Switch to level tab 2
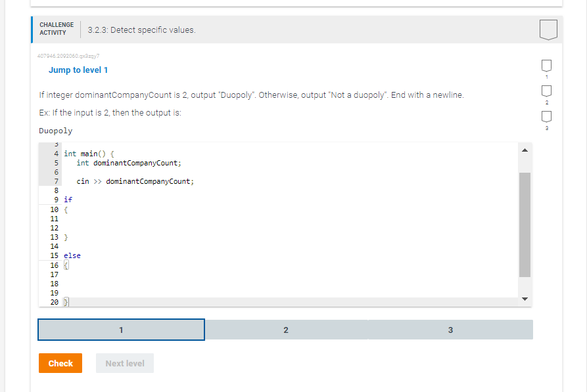 286,330
